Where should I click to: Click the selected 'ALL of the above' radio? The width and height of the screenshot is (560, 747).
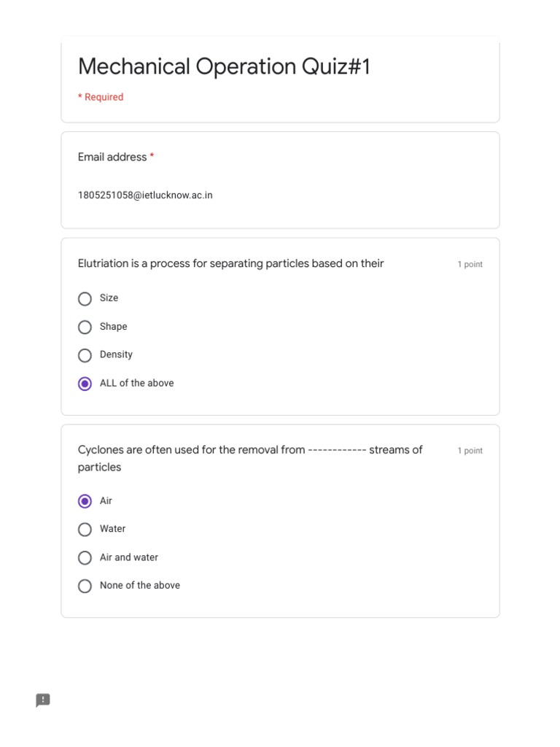85,384
